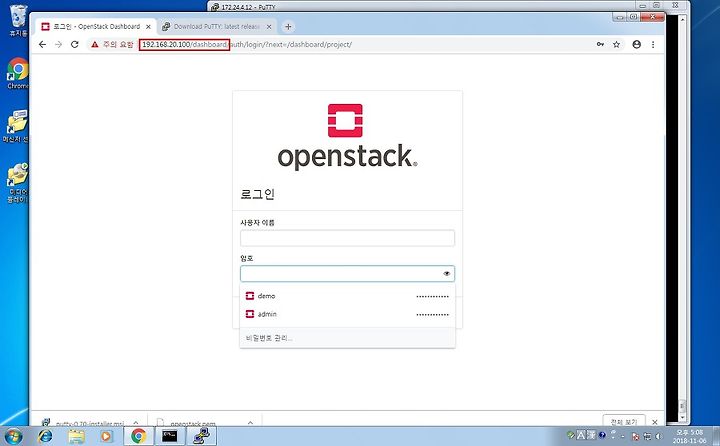
Task: Open the Chrome three-dot menu
Action: 653,45
